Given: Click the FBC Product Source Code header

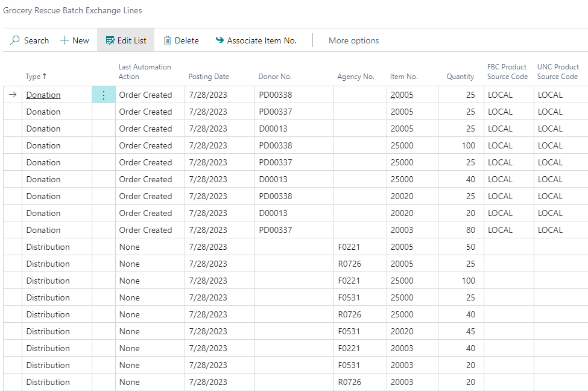Looking at the screenshot, I should tap(507, 72).
